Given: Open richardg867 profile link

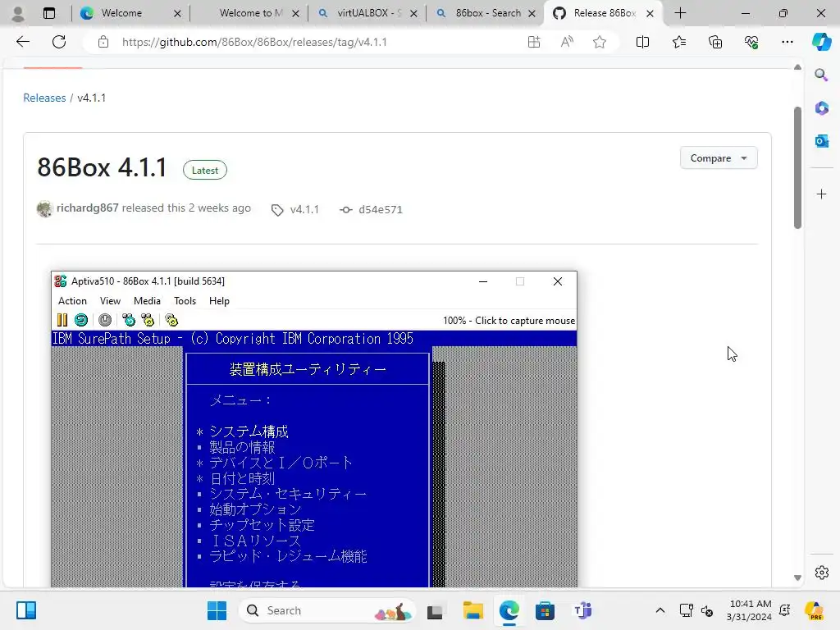Looking at the screenshot, I should pyautogui.click(x=87, y=208).
